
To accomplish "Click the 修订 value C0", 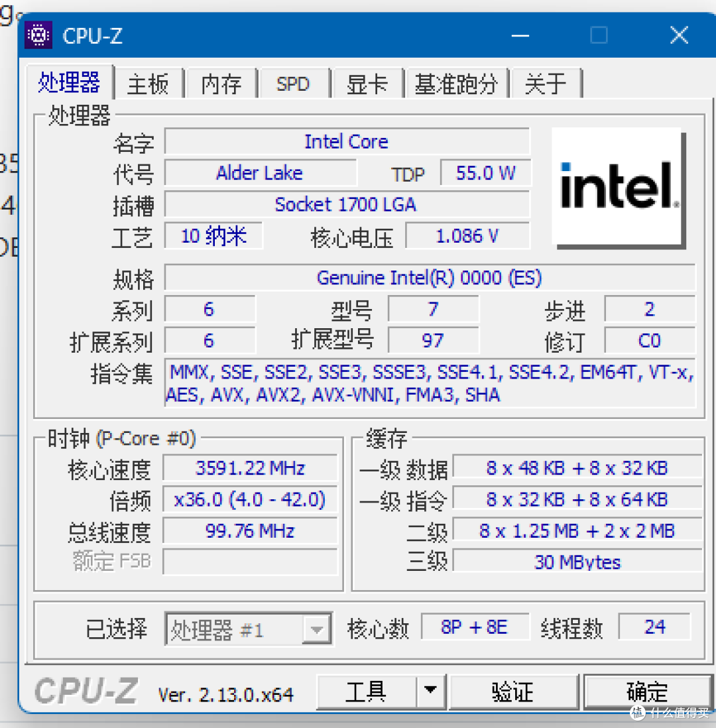I will (x=650, y=340).
